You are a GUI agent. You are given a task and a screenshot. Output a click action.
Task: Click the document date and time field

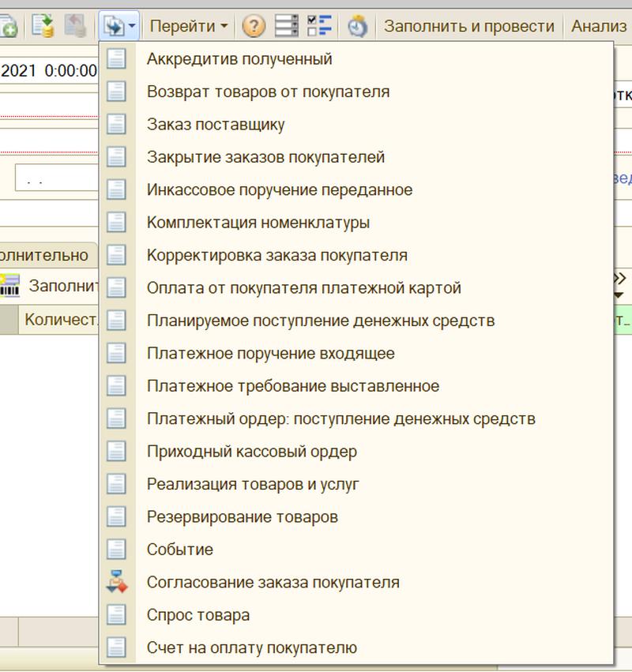pos(49,71)
